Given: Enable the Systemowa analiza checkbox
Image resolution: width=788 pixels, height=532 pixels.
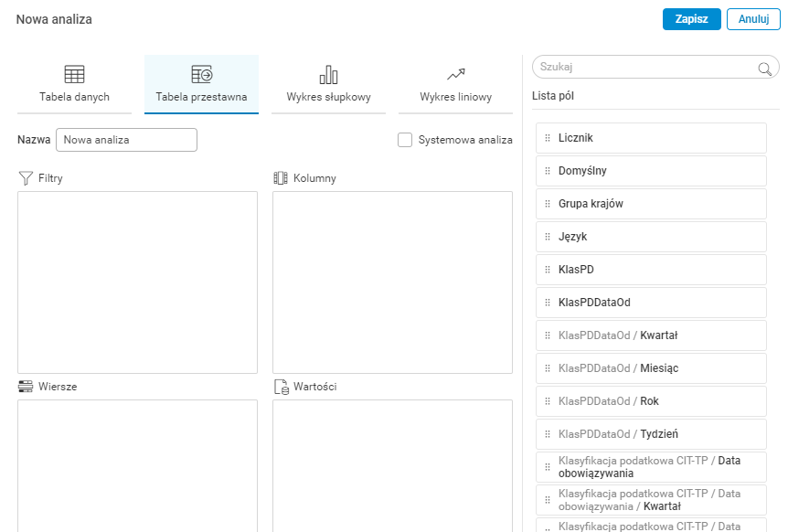Looking at the screenshot, I should 405,140.
